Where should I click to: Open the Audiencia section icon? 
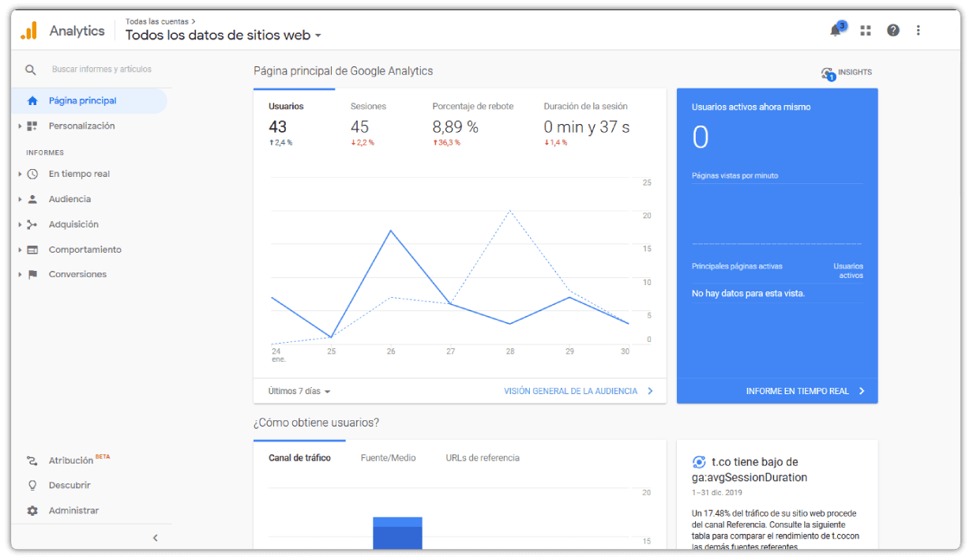(31, 199)
